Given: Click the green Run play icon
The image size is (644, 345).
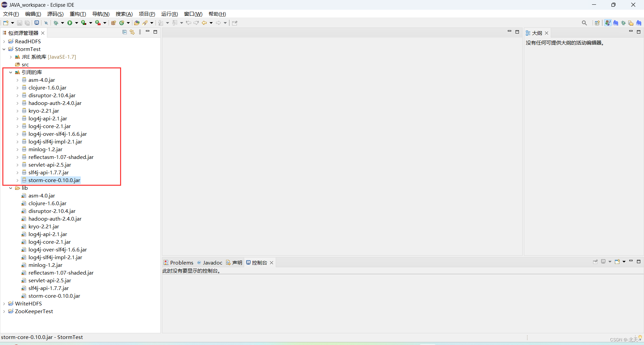Looking at the screenshot, I should [70, 23].
